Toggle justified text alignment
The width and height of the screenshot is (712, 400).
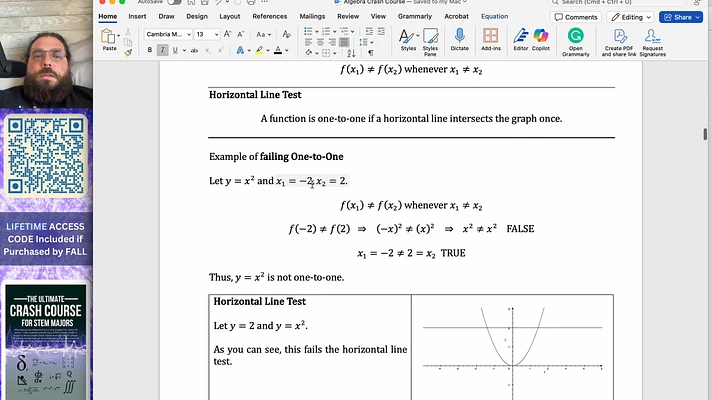point(344,42)
